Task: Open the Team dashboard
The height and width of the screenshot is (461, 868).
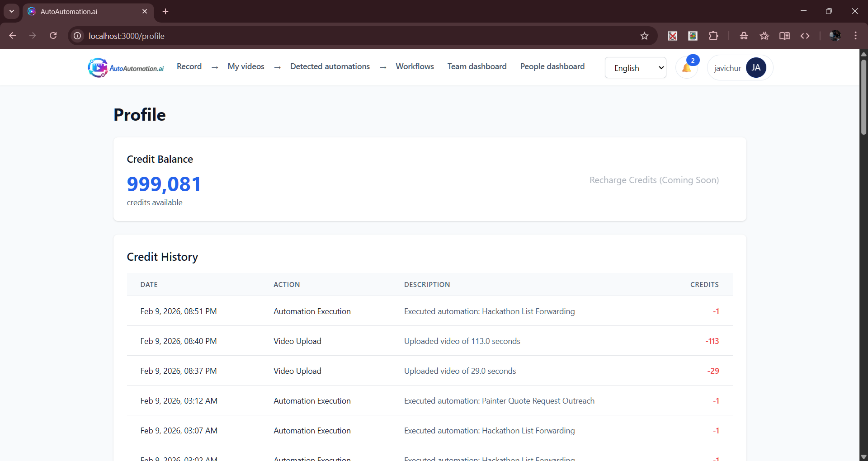Action: tap(477, 66)
